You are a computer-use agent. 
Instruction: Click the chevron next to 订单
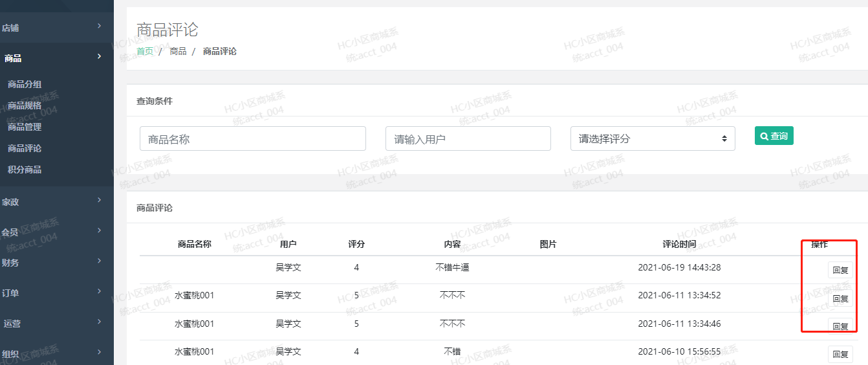click(99, 291)
